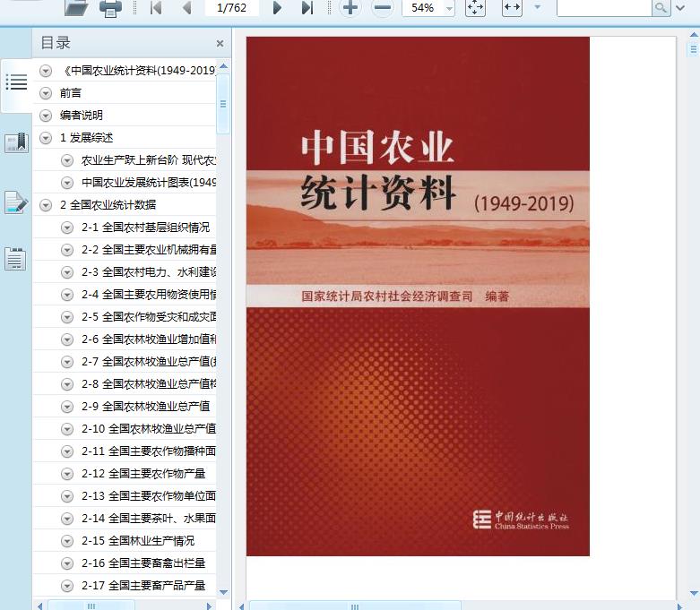Open 2-4 全国主要农用物资使用 entry
This screenshot has height=610, width=700.
(149, 295)
